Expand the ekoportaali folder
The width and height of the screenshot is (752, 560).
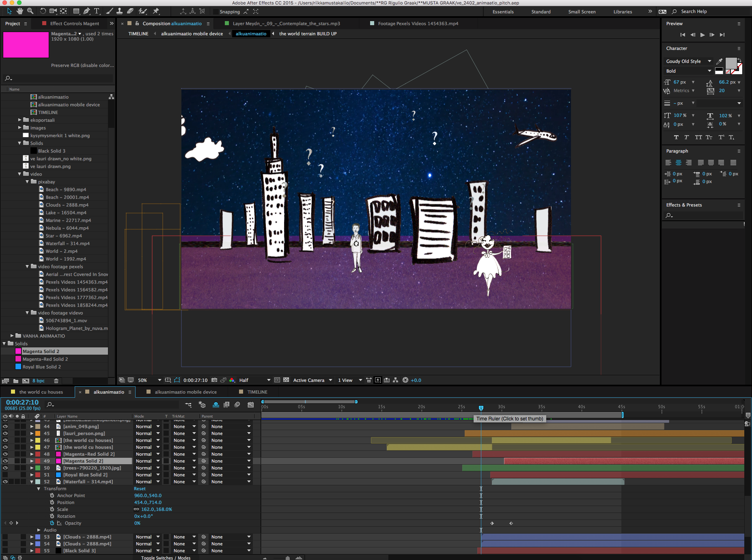19,120
